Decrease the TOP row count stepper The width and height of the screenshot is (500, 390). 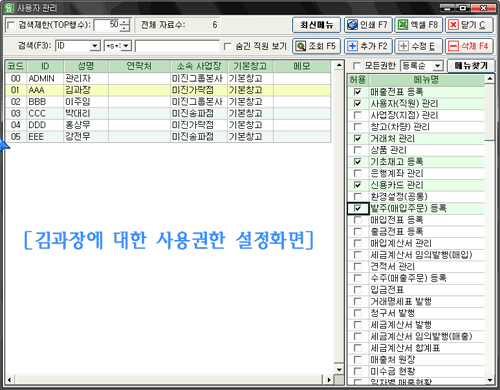coord(124,28)
